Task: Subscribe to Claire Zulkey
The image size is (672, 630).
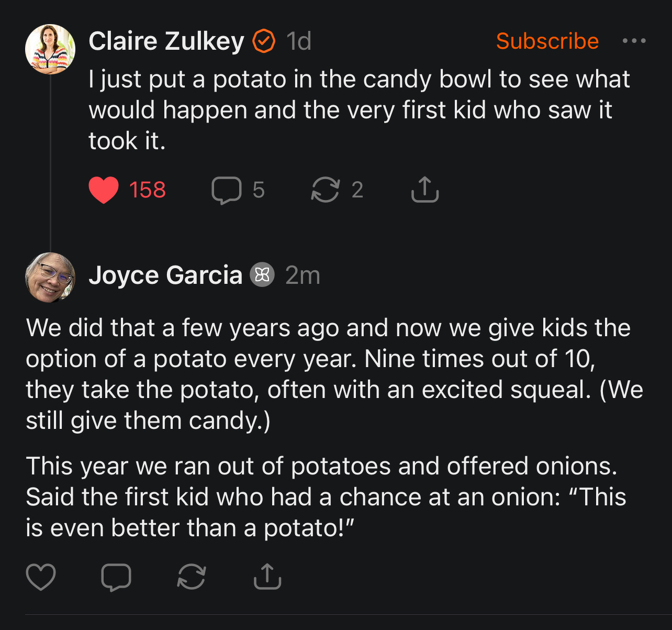Action: coord(547,41)
